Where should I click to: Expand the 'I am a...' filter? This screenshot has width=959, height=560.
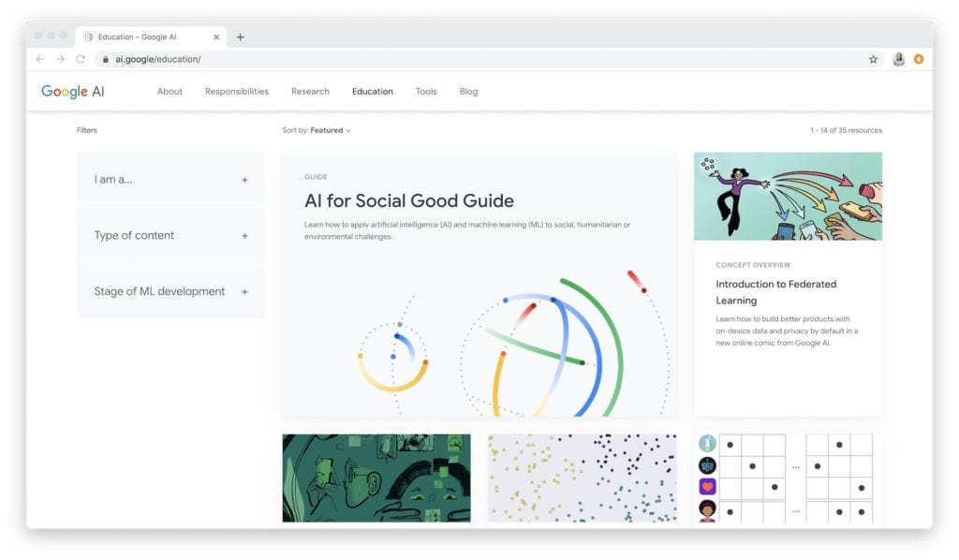[x=170, y=179]
